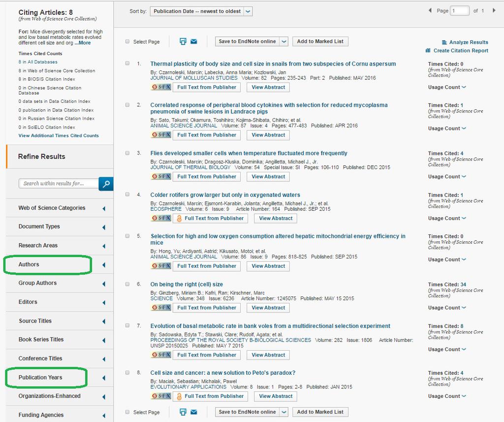
Task: Click SFX icon for Peto's paradox article
Action: pos(161,396)
